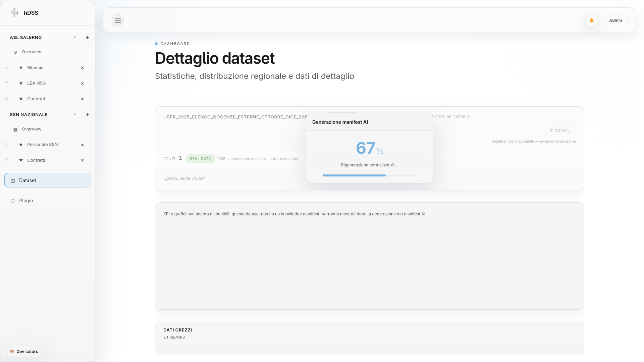This screenshot has height=362, width=644.
Task: Click the In corso... button
Action: pyautogui.click(x=560, y=130)
